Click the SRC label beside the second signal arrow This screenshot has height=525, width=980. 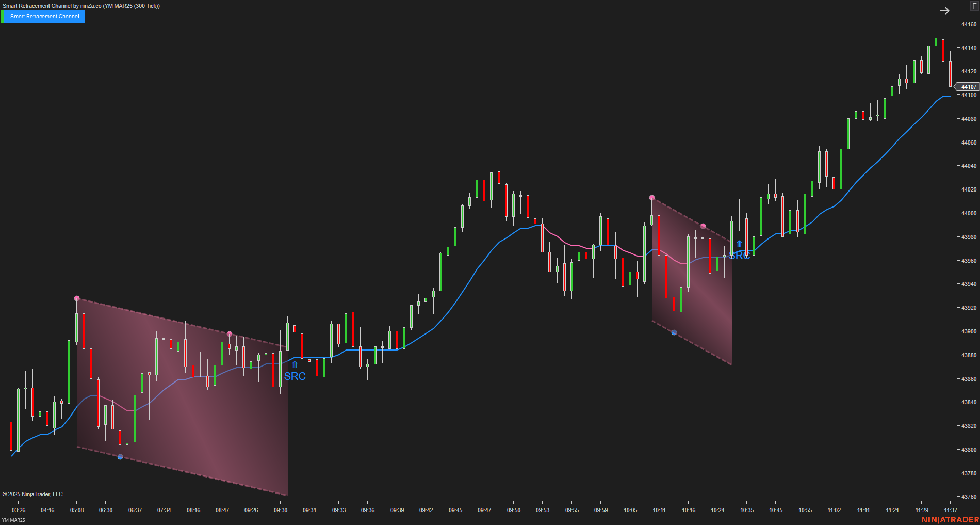(x=740, y=255)
